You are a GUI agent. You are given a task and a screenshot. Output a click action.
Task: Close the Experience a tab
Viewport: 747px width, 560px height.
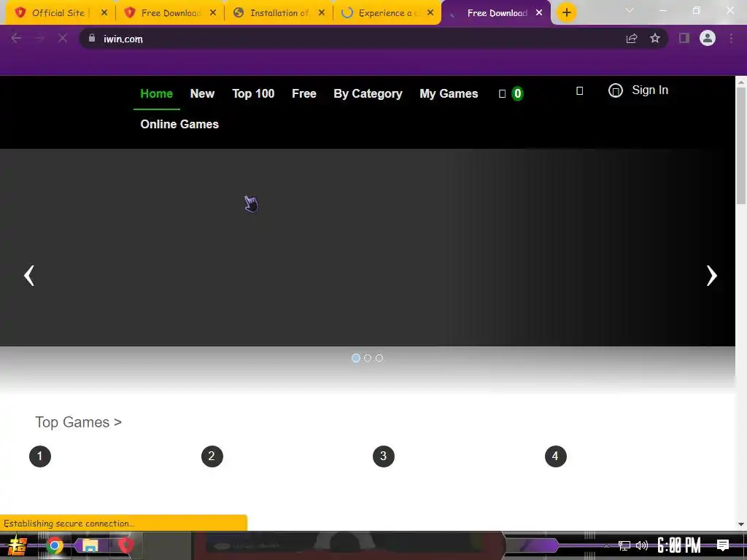click(430, 13)
